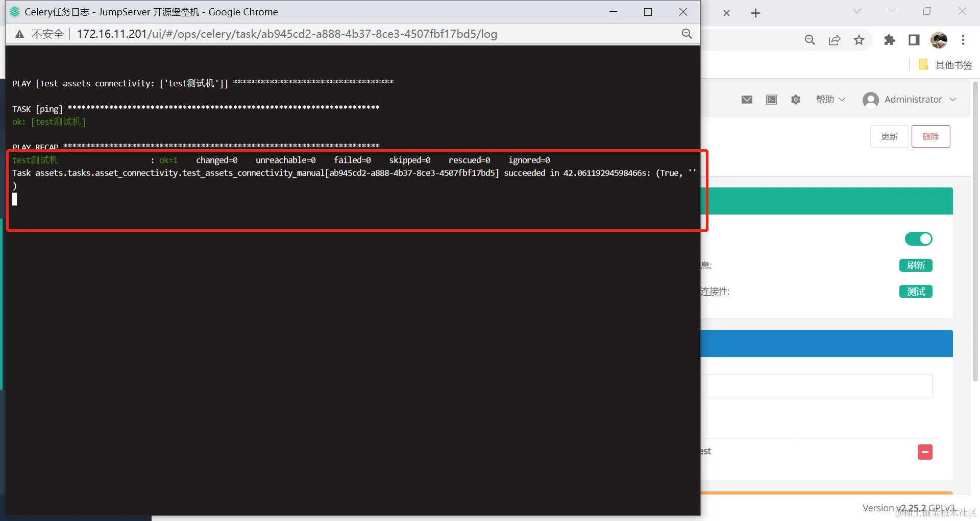Close the background browser tab
The image size is (980, 521).
[727, 13]
